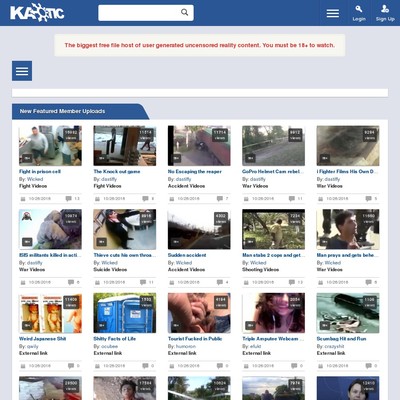Click the Kaotic logo

pos(37,13)
